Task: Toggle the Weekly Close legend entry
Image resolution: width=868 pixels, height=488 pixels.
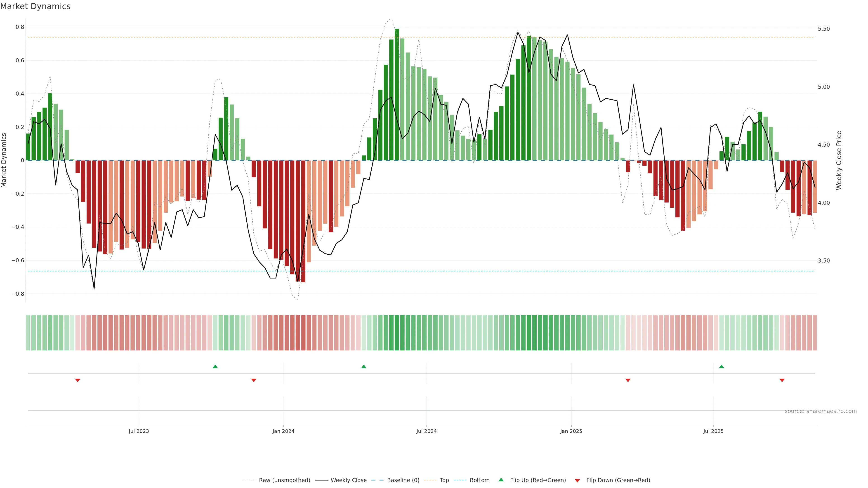Action: click(348, 480)
